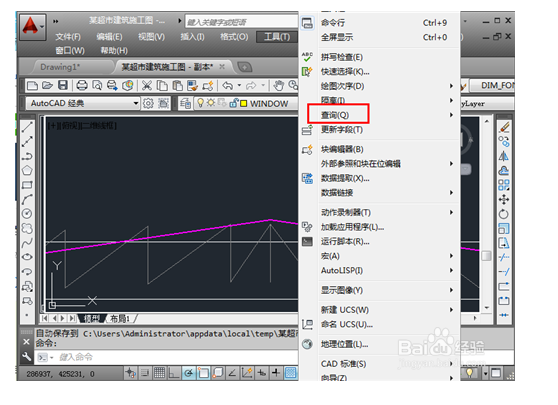Switch to the 布局1 layout tab
The height and width of the screenshot is (405, 558).
pyautogui.click(x=120, y=318)
